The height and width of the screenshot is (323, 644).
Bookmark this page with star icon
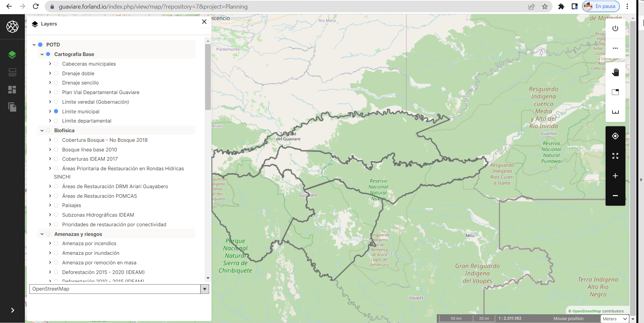coord(545,7)
